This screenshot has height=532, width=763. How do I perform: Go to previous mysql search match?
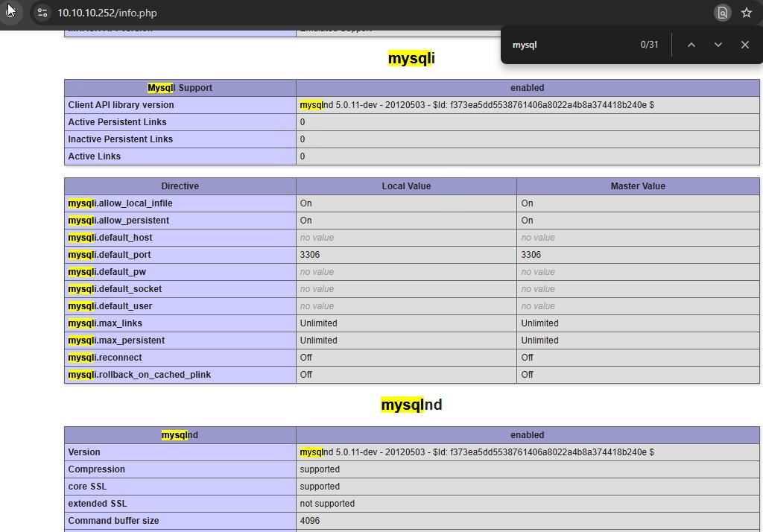point(691,45)
